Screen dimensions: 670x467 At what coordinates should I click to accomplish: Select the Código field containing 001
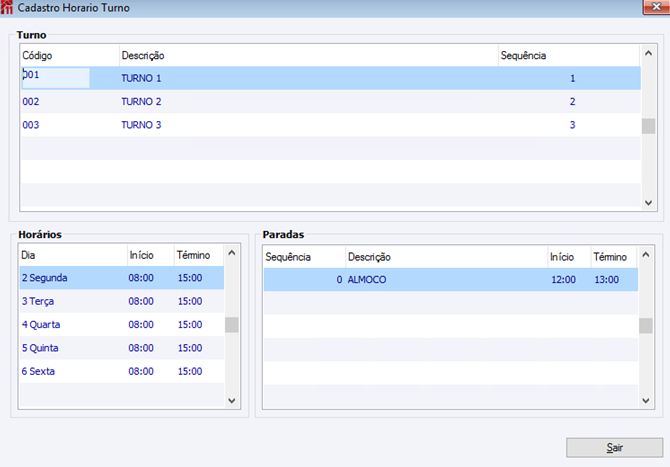click(x=55, y=78)
